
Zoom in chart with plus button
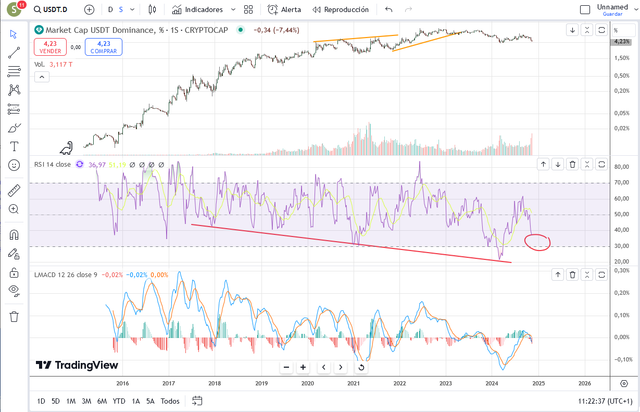pyautogui.click(x=303, y=367)
